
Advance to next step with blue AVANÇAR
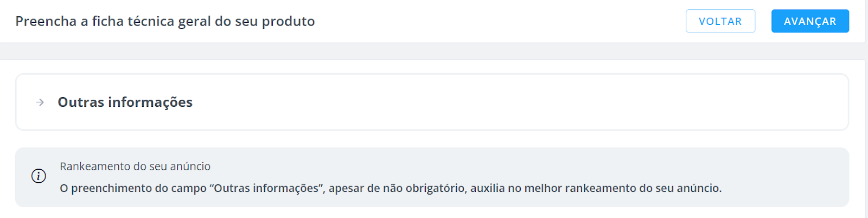pyautogui.click(x=810, y=21)
